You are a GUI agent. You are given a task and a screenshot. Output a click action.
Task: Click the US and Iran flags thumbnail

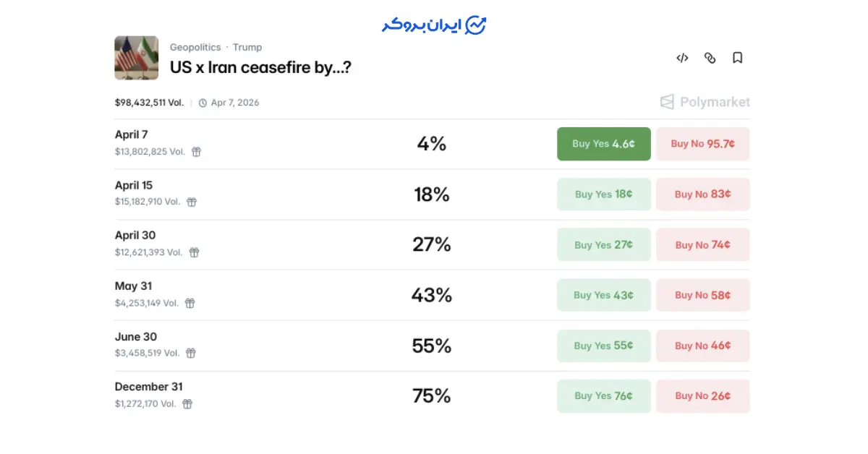click(x=136, y=58)
